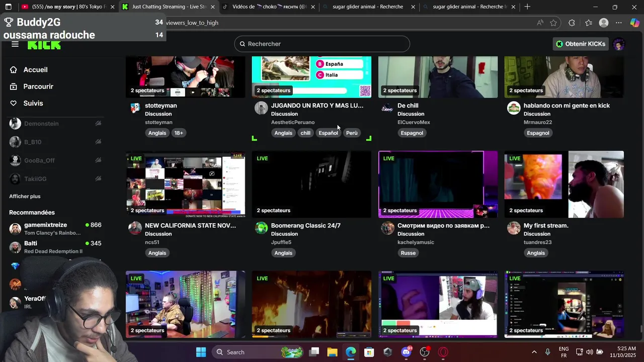This screenshot has height=362, width=644.
Task: Click the 18+ tag on stotteyman
Action: (x=179, y=133)
